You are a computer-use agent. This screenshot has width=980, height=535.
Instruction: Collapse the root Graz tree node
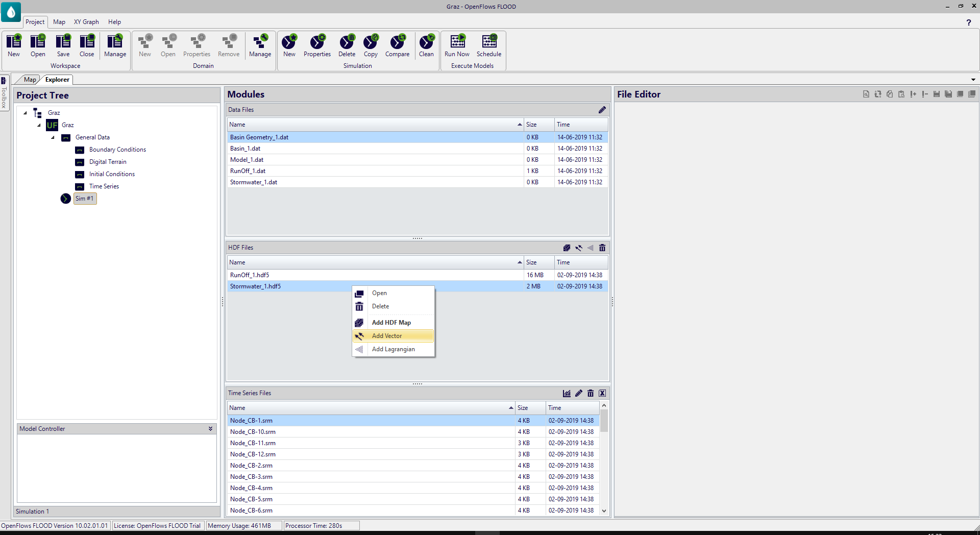click(x=25, y=113)
